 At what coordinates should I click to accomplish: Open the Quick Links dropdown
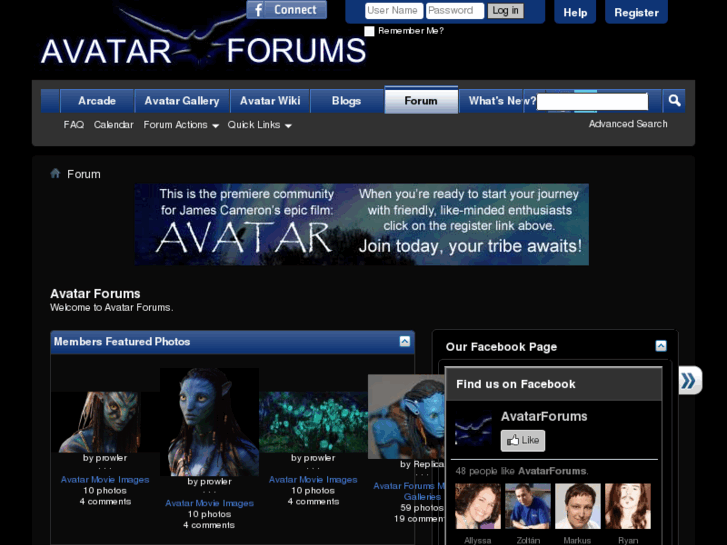click(259, 125)
